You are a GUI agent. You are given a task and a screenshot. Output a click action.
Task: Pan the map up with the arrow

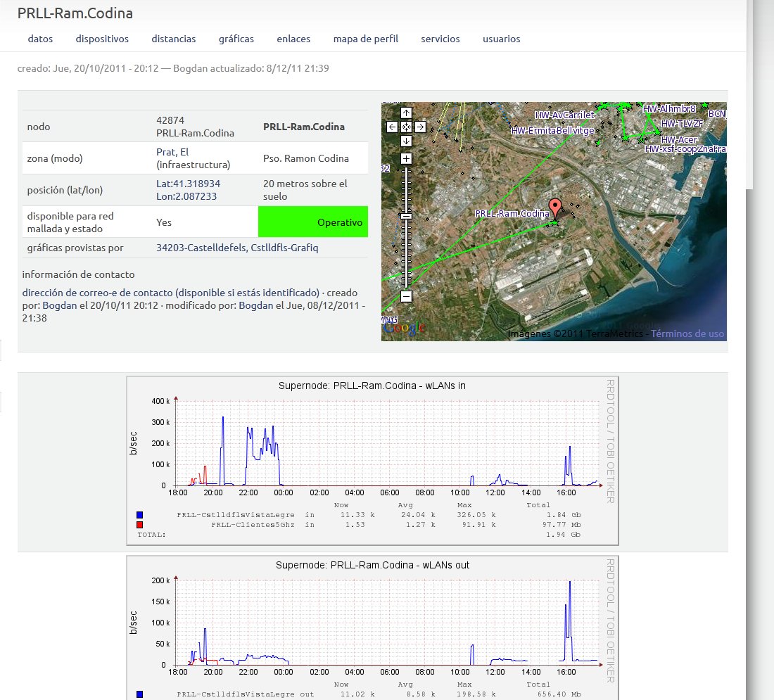click(406, 113)
